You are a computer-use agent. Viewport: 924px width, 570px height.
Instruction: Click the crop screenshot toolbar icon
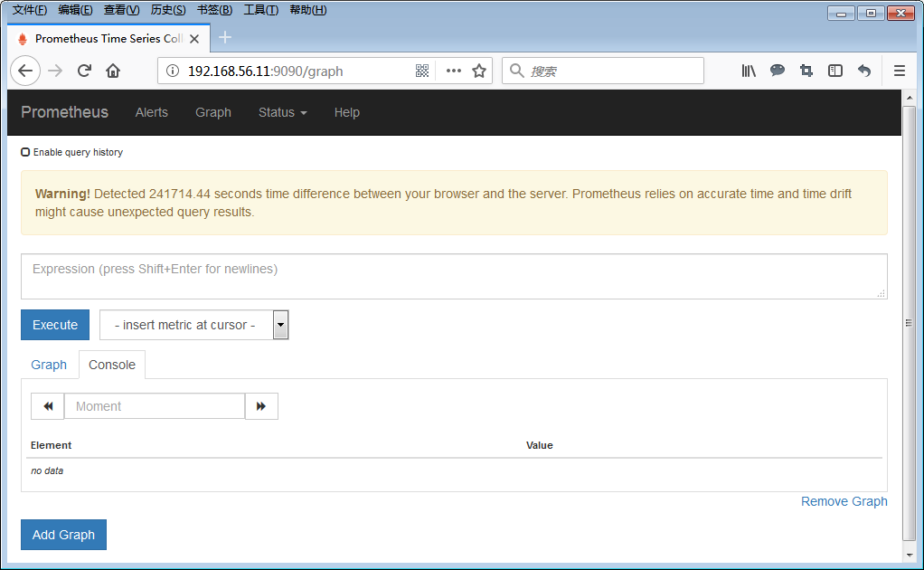pyautogui.click(x=806, y=71)
